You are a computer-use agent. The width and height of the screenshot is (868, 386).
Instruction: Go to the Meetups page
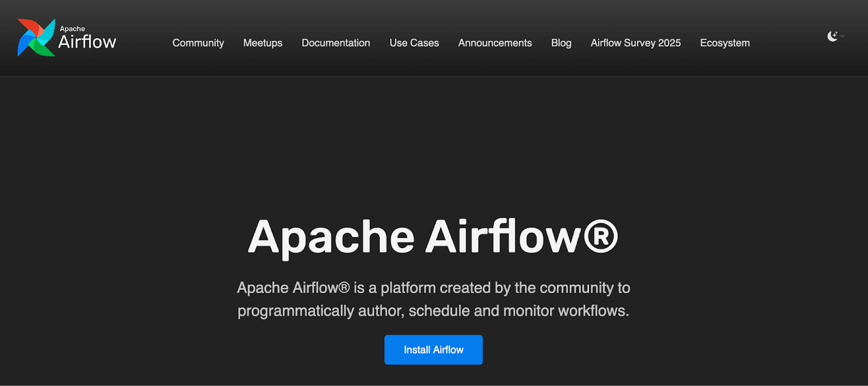coord(263,43)
